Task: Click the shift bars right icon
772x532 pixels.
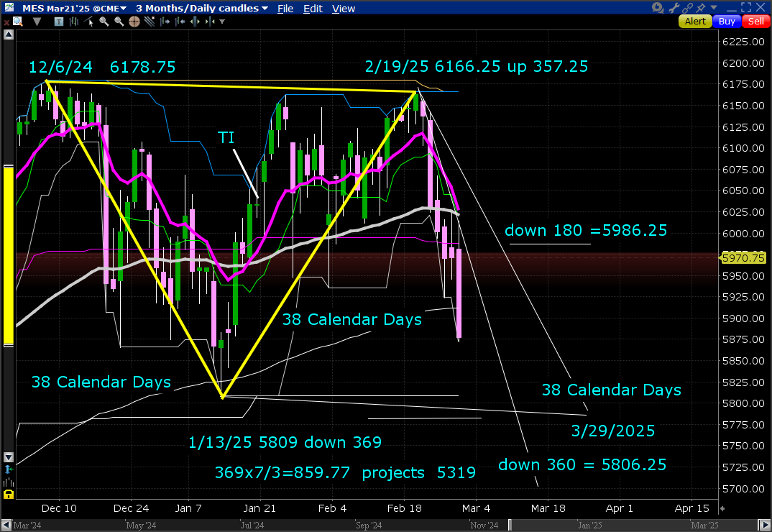Action: [x=165, y=22]
